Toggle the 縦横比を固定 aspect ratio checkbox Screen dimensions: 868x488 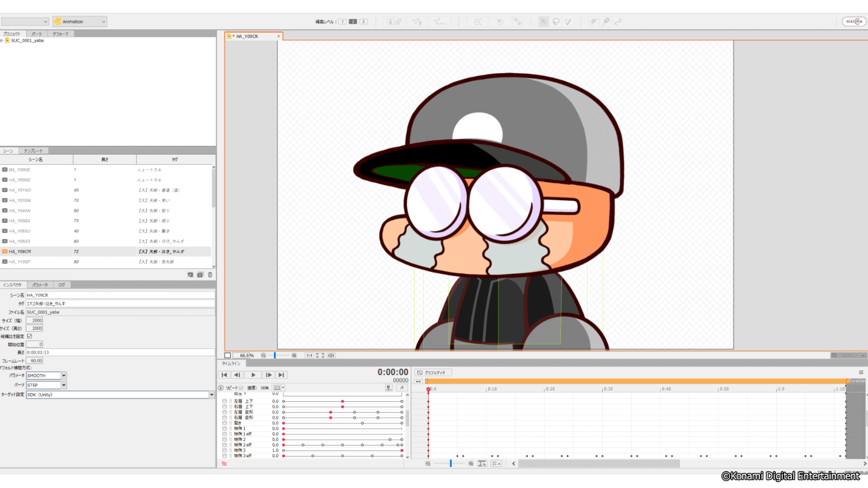(30, 336)
